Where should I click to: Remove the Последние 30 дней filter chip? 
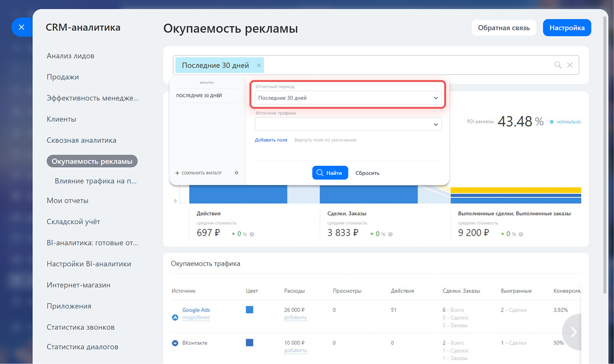[259, 65]
